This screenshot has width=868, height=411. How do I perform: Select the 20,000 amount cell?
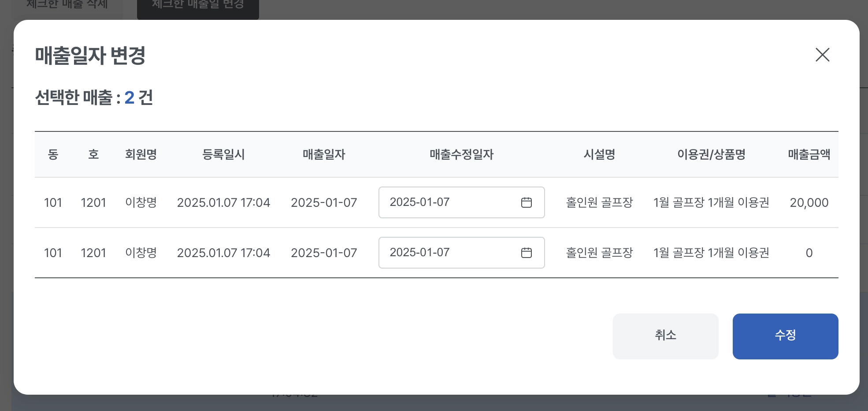click(x=809, y=203)
